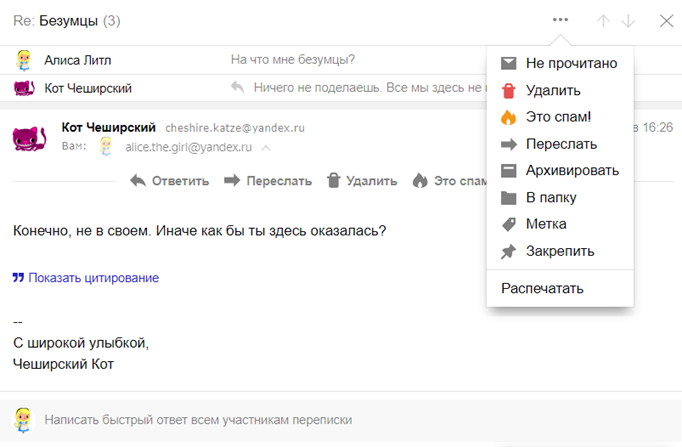
Task: Click 'Удалить' trash button in message toolbar
Action: [x=361, y=181]
